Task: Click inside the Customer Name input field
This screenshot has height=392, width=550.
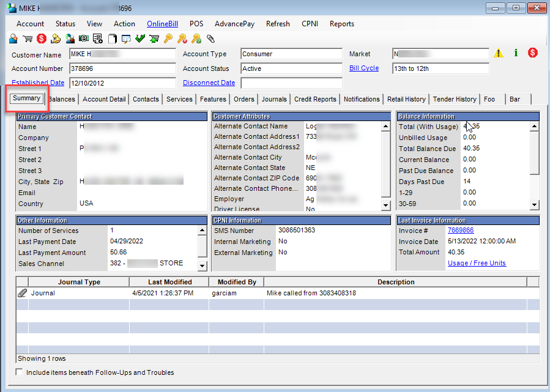Action: pos(122,53)
